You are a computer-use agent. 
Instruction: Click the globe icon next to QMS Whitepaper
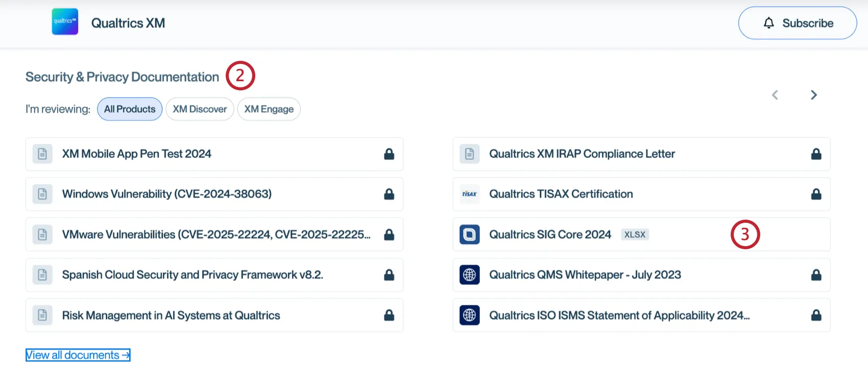coord(469,275)
